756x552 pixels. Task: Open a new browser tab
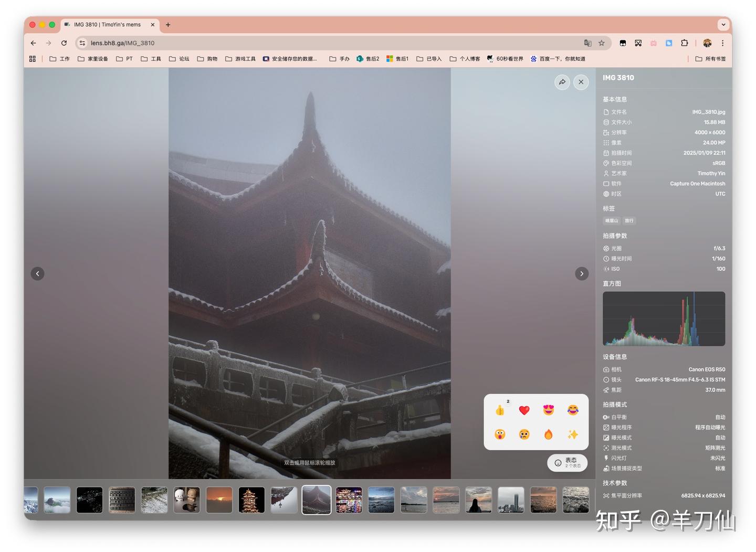coord(168,25)
